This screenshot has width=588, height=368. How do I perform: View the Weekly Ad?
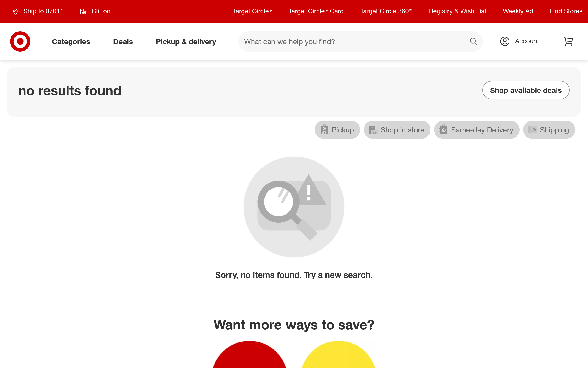point(518,11)
